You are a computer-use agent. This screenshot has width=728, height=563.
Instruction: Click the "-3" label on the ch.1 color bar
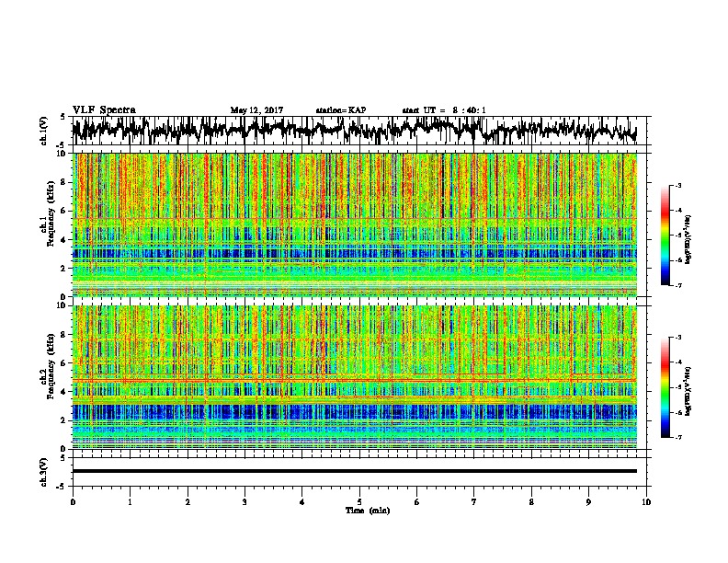[x=677, y=186]
